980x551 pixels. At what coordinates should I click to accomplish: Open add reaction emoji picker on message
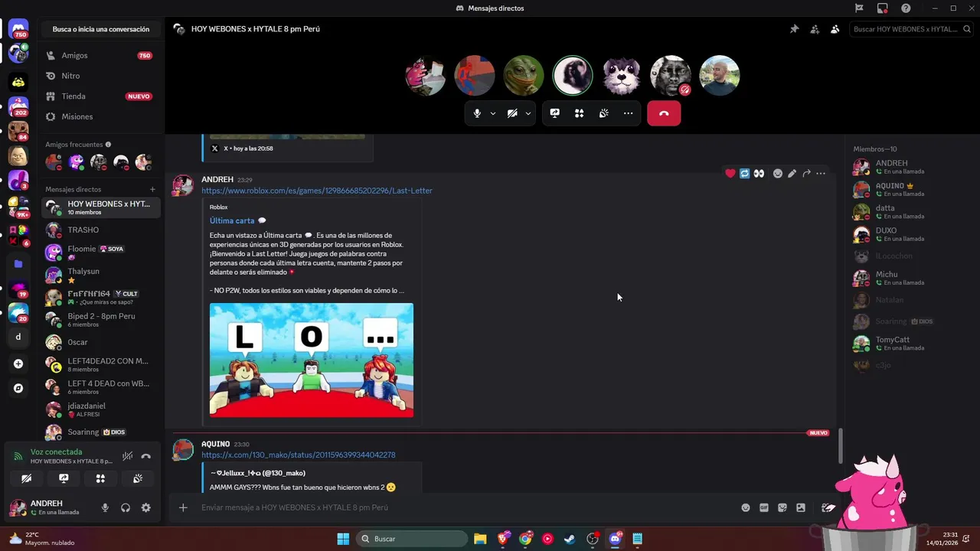coord(778,174)
